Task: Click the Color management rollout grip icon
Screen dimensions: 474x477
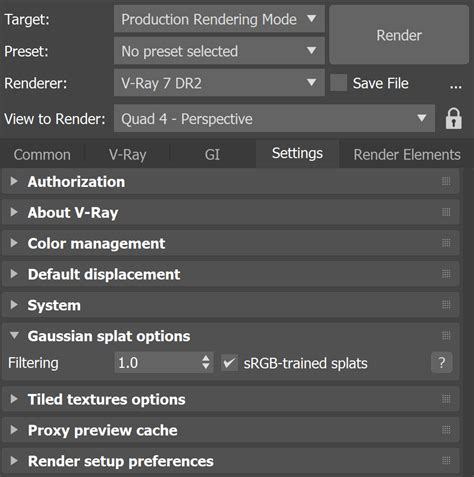Action: (x=446, y=243)
